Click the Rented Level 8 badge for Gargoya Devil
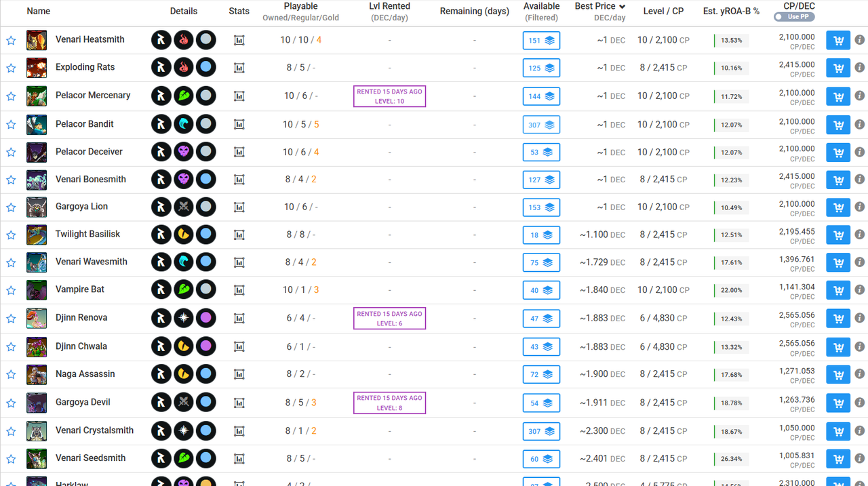 coord(389,403)
